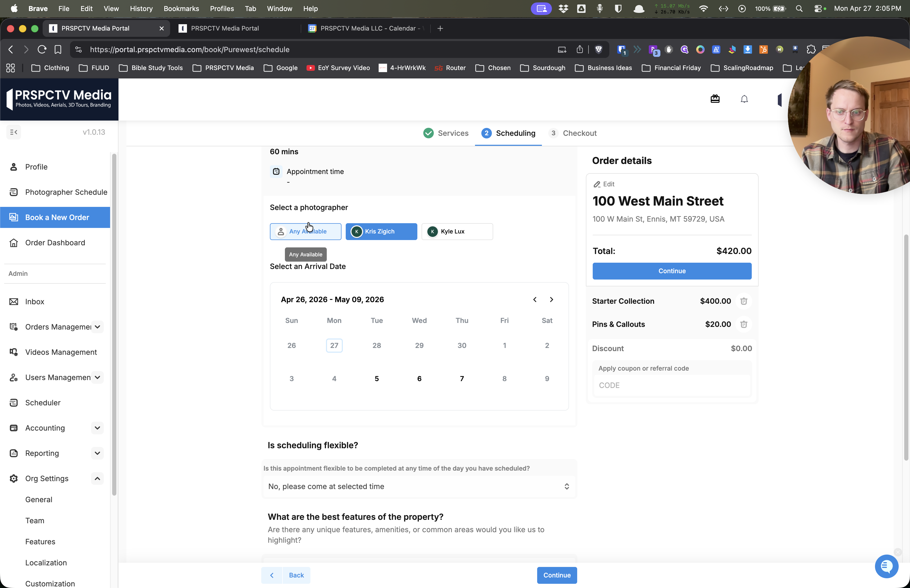Click the share icon in address bar

pos(580,50)
